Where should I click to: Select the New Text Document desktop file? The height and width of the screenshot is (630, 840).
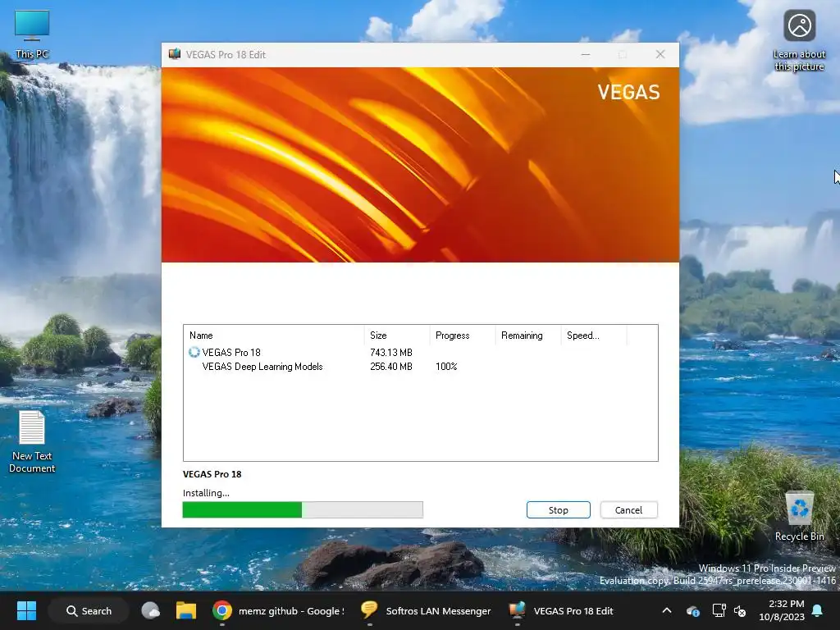(x=32, y=441)
